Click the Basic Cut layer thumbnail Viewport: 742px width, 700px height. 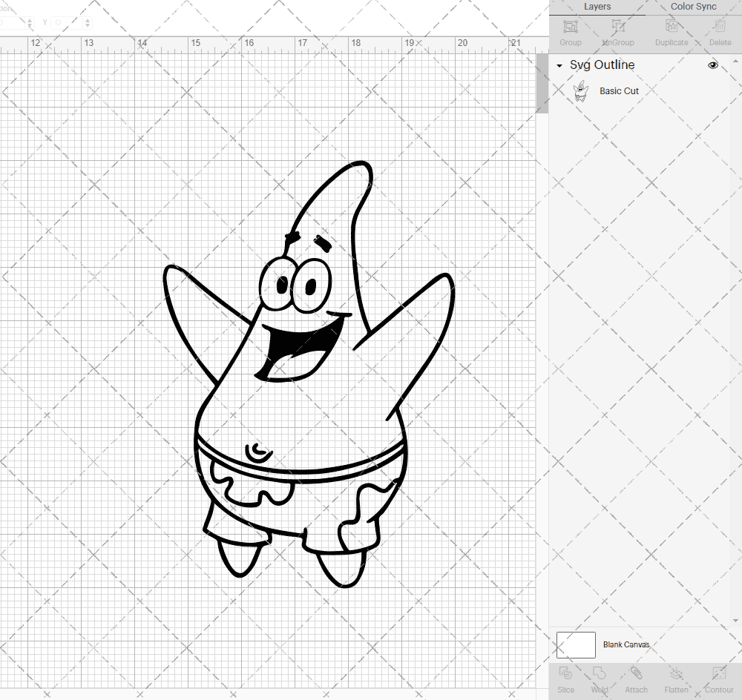click(x=581, y=90)
